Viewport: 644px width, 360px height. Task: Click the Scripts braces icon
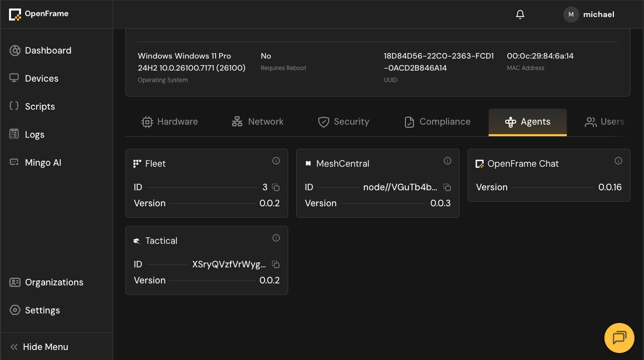(x=15, y=106)
